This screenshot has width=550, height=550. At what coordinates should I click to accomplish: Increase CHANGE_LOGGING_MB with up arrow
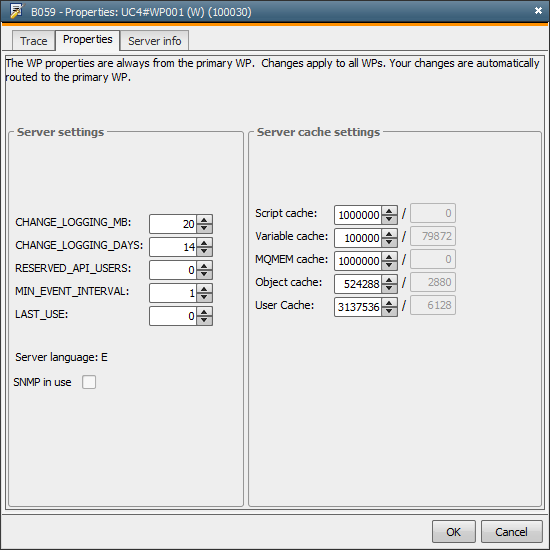click(x=204, y=219)
